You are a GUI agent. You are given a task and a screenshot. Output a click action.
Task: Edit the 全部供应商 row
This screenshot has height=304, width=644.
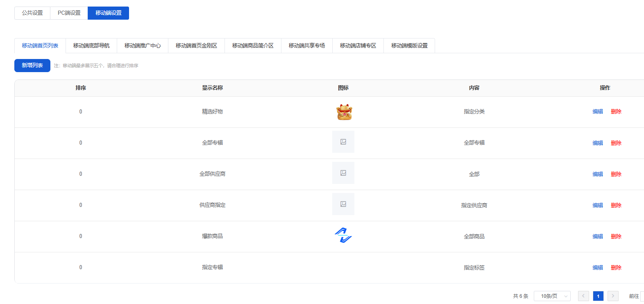tap(598, 174)
